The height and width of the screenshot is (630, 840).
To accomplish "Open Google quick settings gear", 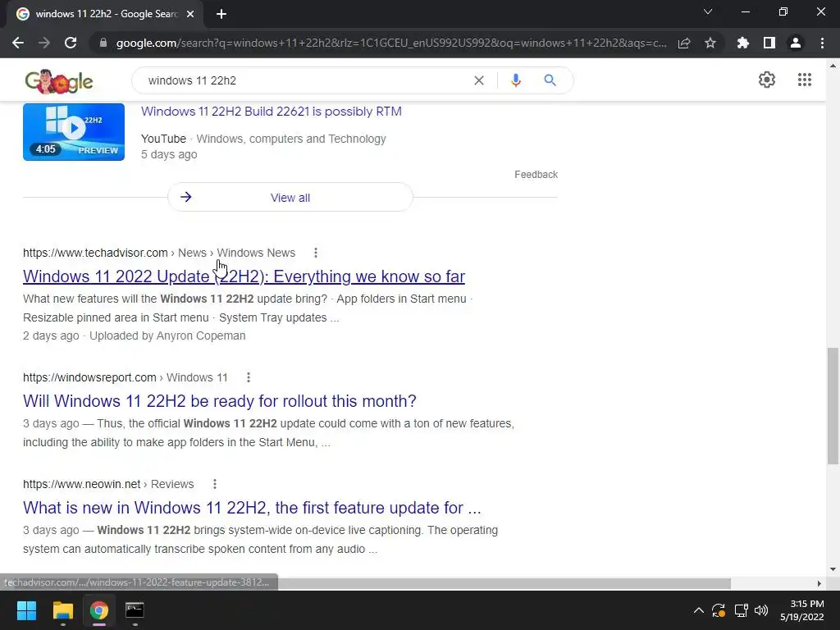I will pyautogui.click(x=767, y=80).
